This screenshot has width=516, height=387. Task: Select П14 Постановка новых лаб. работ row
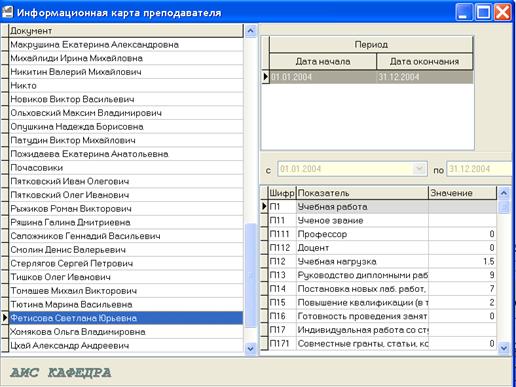pyautogui.click(x=382, y=289)
